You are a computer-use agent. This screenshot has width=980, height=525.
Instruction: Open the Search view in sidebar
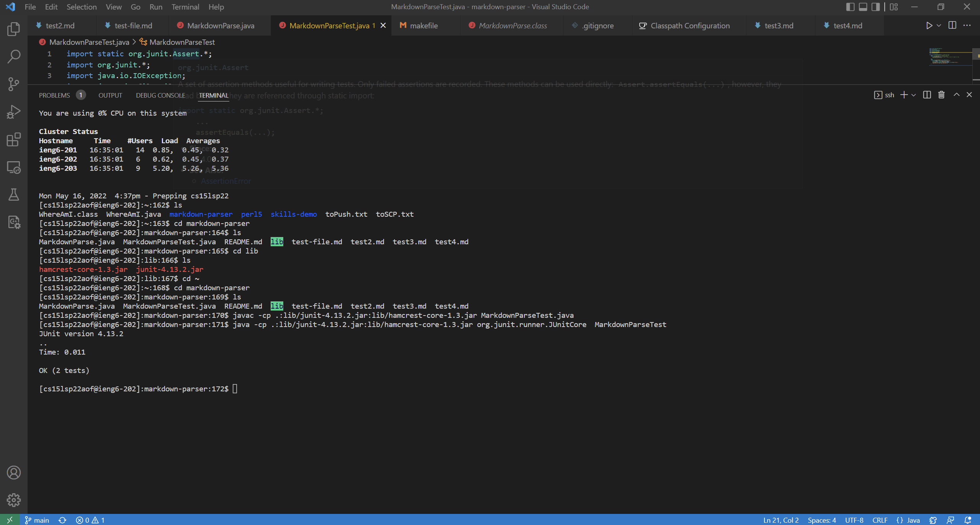[x=13, y=56]
